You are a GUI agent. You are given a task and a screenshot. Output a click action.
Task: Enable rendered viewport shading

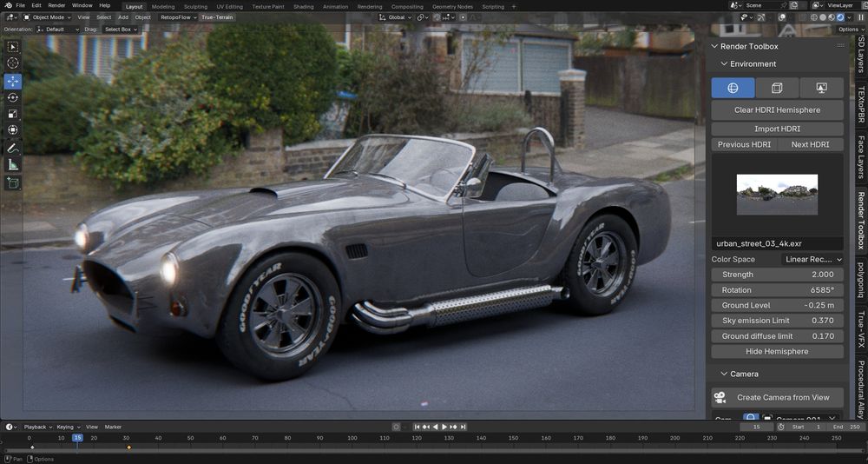coord(840,17)
